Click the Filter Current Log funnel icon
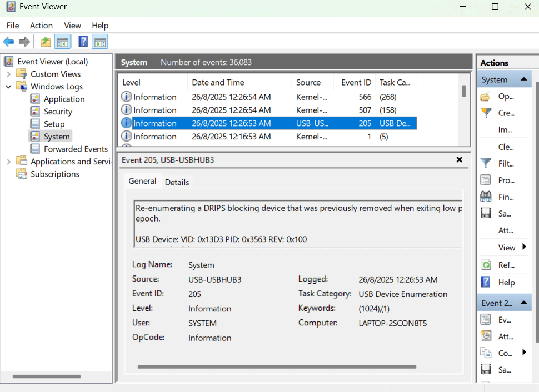 (x=486, y=163)
